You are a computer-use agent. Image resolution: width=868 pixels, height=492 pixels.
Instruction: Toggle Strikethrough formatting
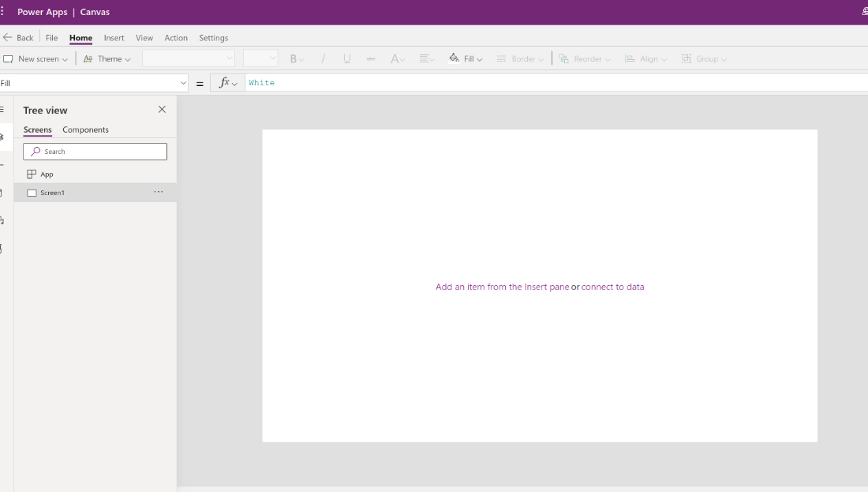tap(371, 58)
